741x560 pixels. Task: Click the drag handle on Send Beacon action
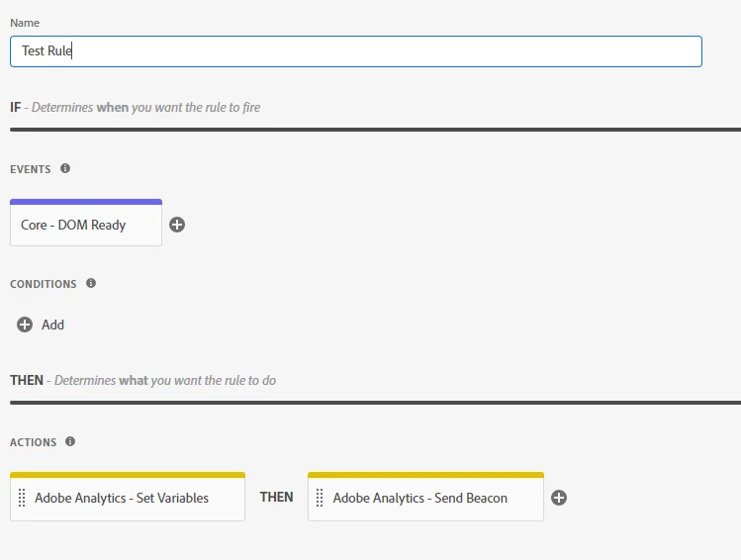320,498
